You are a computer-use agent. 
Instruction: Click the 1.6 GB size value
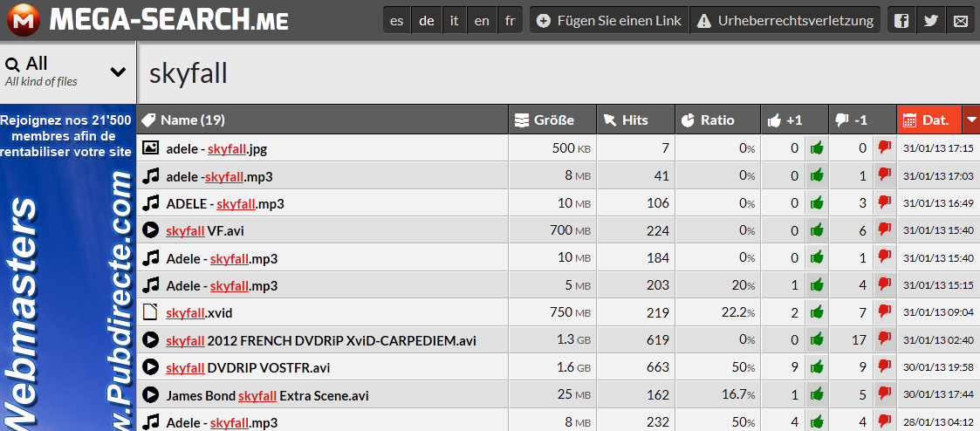click(573, 368)
